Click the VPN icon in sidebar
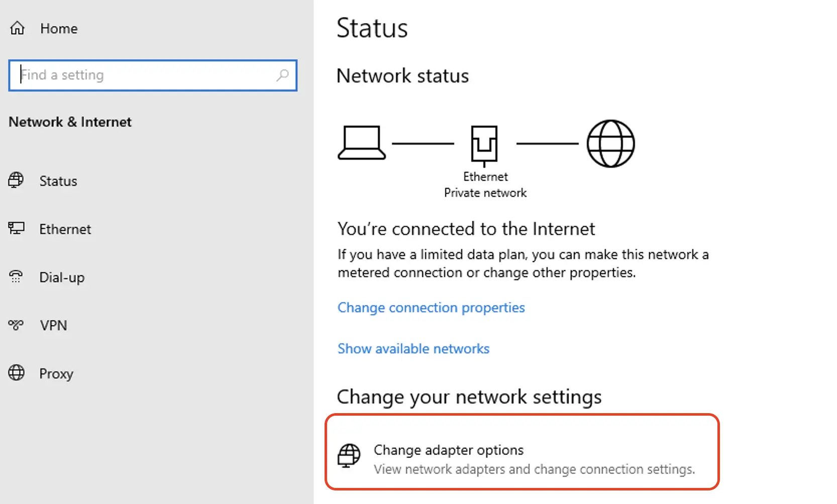This screenshot has width=837, height=504. point(16,325)
